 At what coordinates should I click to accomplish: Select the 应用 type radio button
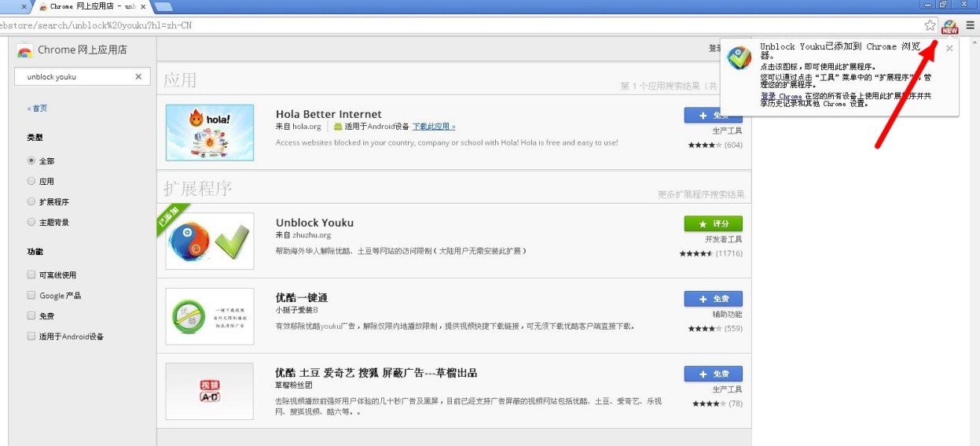point(31,181)
